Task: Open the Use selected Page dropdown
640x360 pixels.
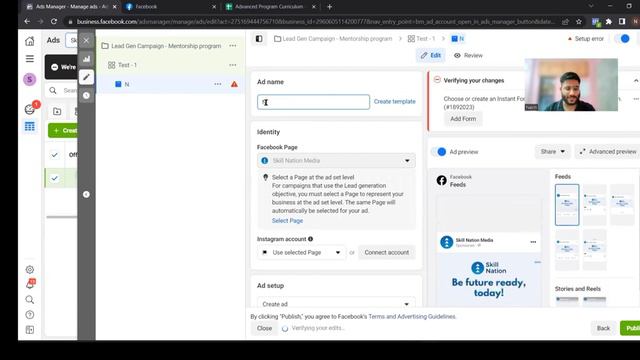Action: (302, 253)
